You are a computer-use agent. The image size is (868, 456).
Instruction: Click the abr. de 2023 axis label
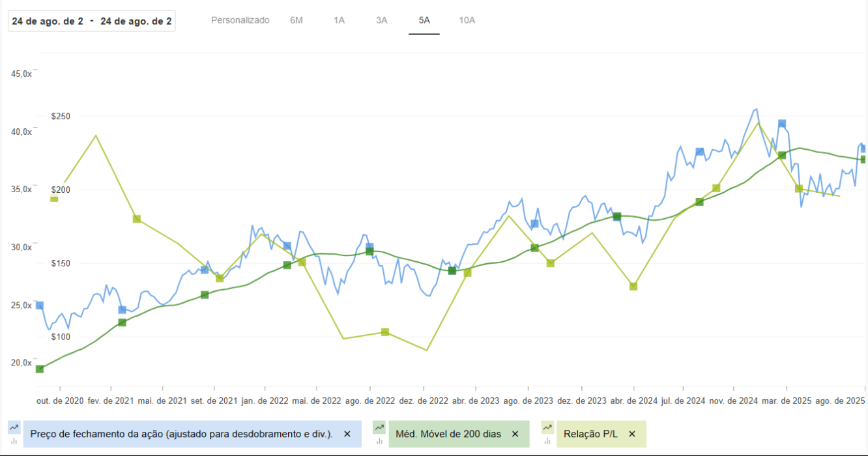[x=476, y=401]
